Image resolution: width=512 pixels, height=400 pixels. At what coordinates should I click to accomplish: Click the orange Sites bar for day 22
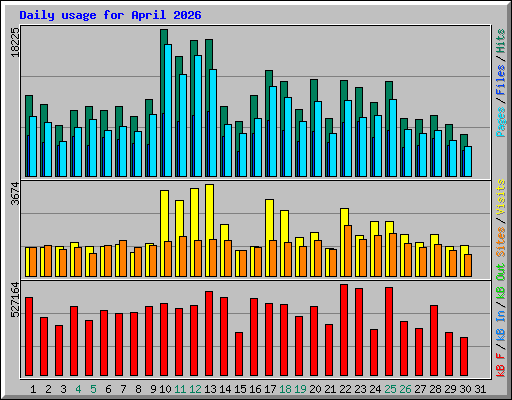[x=348, y=251]
